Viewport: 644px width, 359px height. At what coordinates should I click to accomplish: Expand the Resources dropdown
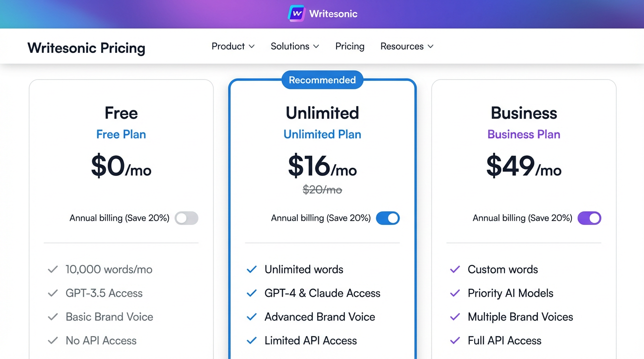(406, 46)
